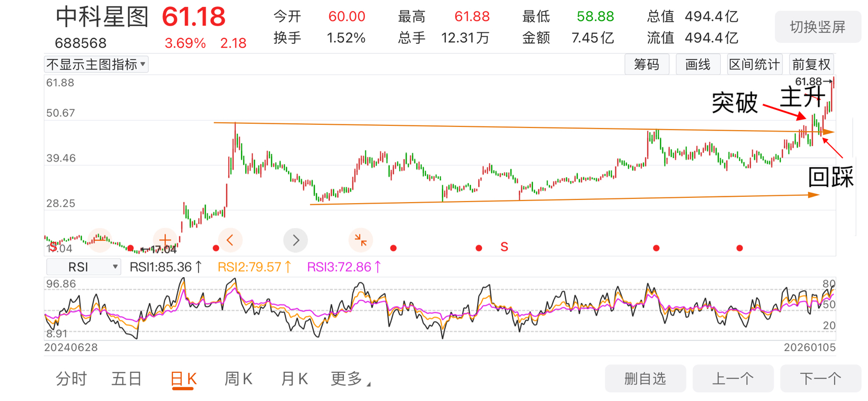Image resolution: width=868 pixels, height=401 pixels.
Task: Switch to the 分时 tab
Action: [71, 379]
